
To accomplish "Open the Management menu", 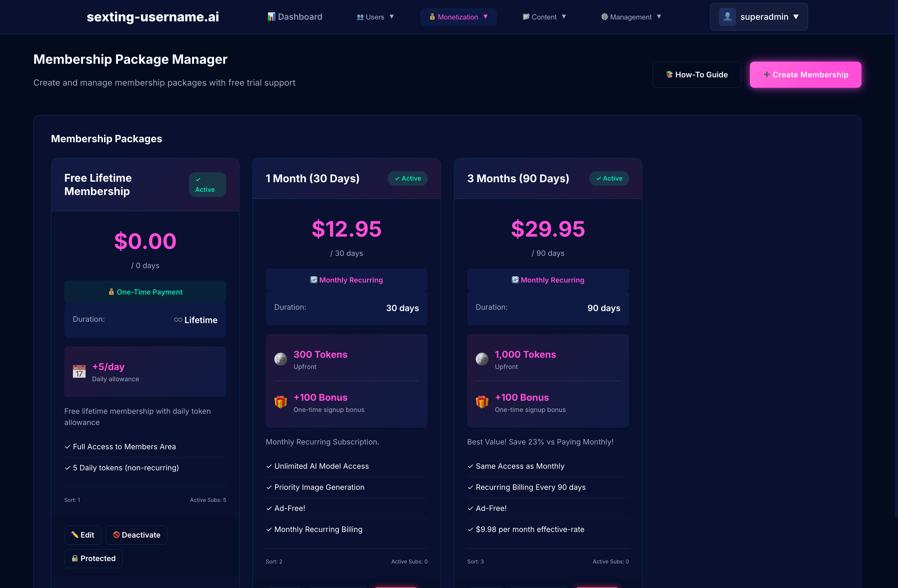I will click(631, 17).
